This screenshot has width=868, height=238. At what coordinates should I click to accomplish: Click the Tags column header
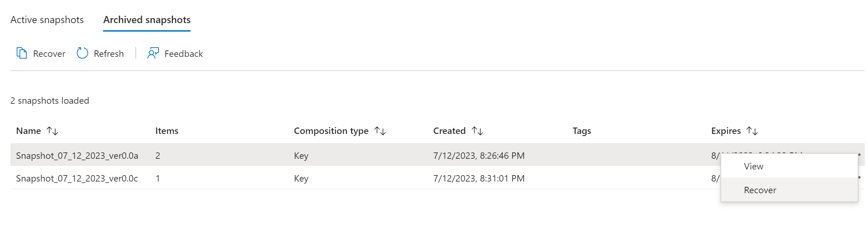(x=582, y=131)
